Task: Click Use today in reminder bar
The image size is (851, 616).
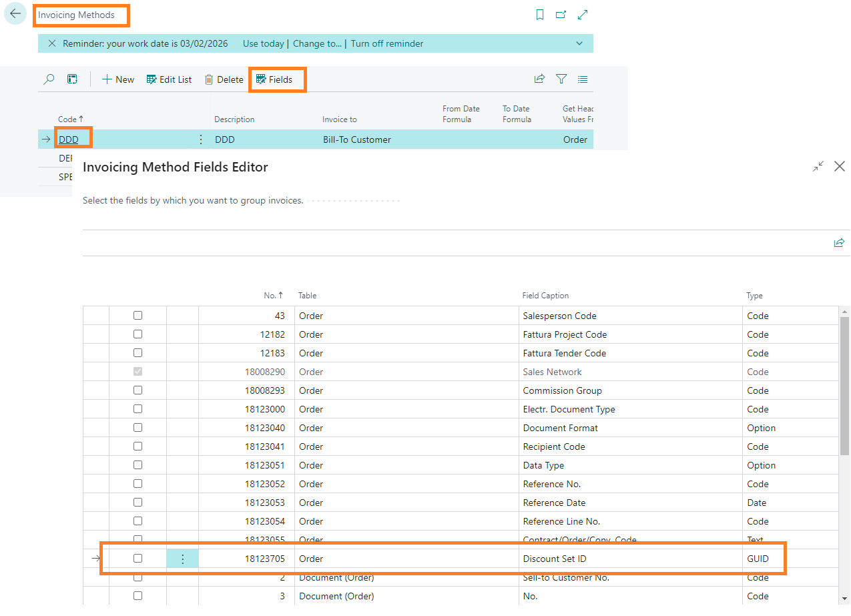Action: [263, 43]
